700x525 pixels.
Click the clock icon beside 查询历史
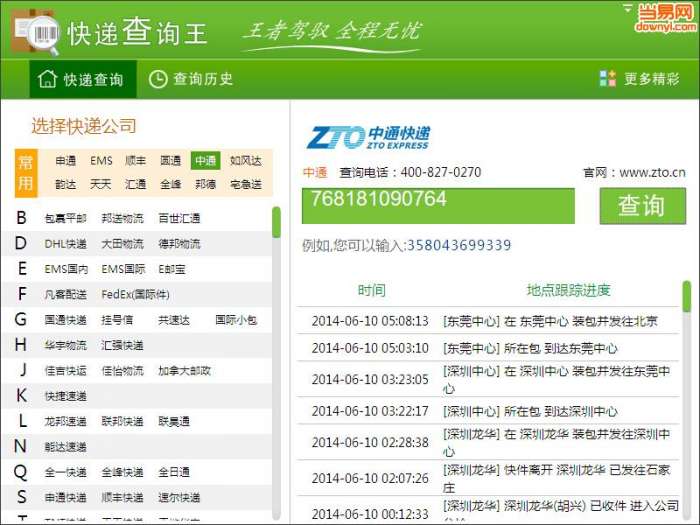pyautogui.click(x=158, y=79)
